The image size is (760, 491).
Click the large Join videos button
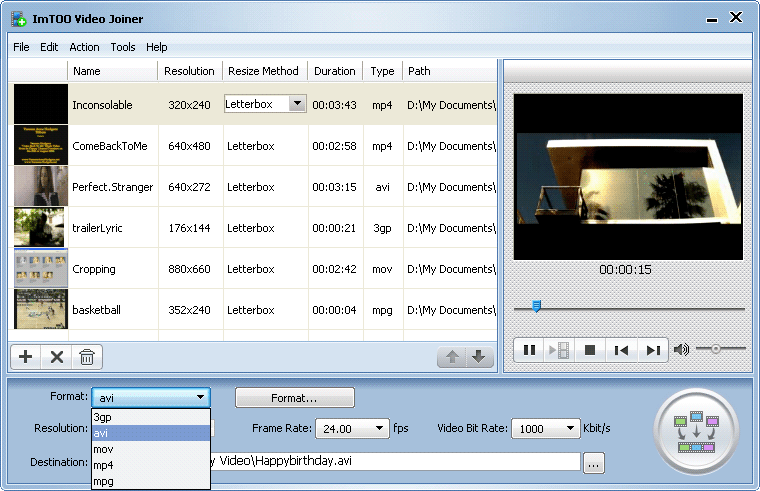pos(696,432)
